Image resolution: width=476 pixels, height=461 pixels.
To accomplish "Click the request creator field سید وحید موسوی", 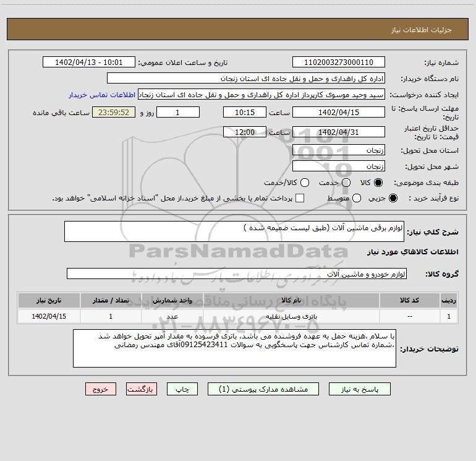I will coord(261,94).
